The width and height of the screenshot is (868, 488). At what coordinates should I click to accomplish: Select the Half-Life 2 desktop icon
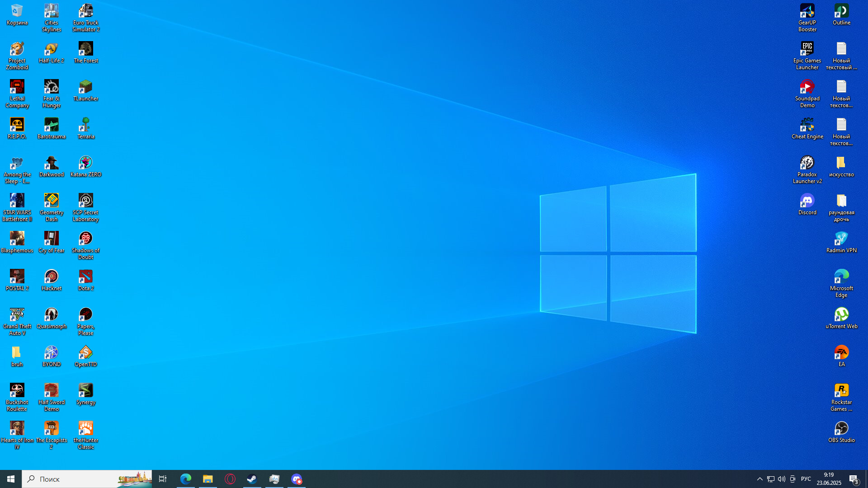(x=52, y=53)
